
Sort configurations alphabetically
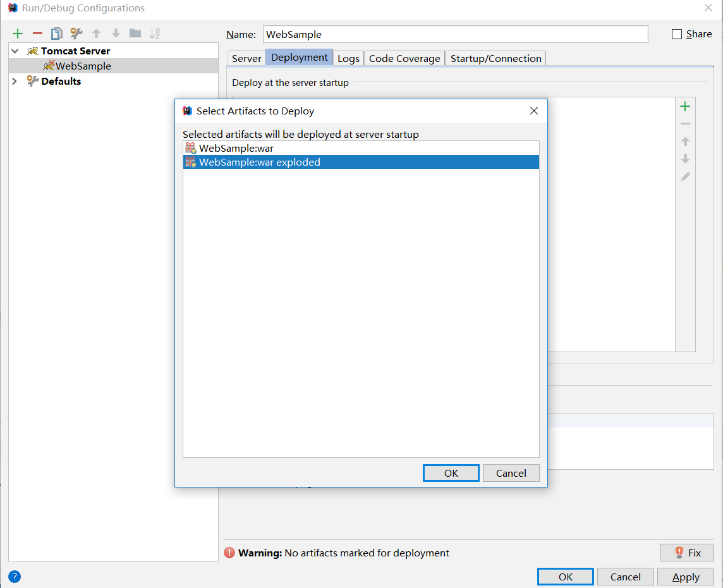pos(154,34)
